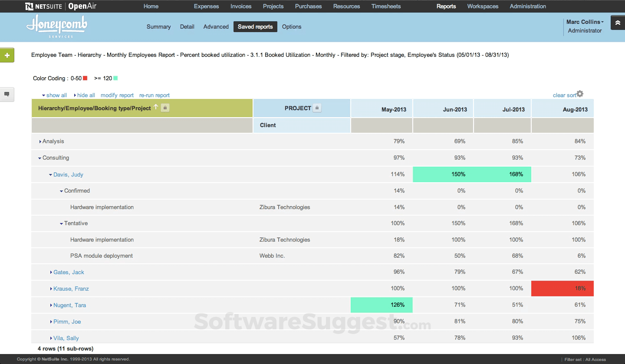The height and width of the screenshot is (364, 625).
Task: Open the feedback speech bubble icon
Action: click(7, 94)
